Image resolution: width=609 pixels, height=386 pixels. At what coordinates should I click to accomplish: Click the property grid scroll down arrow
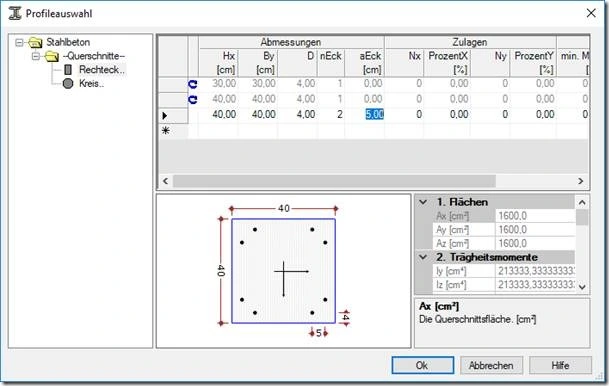pos(582,287)
